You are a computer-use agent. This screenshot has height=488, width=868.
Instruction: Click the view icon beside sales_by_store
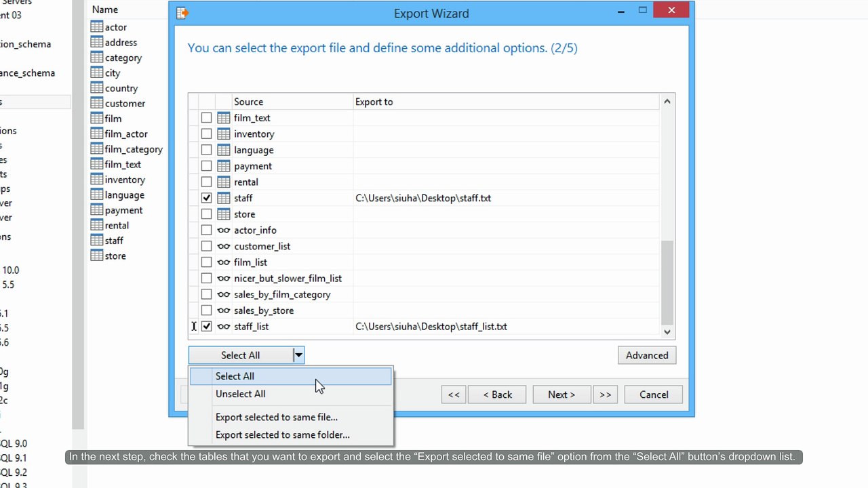(224, 310)
